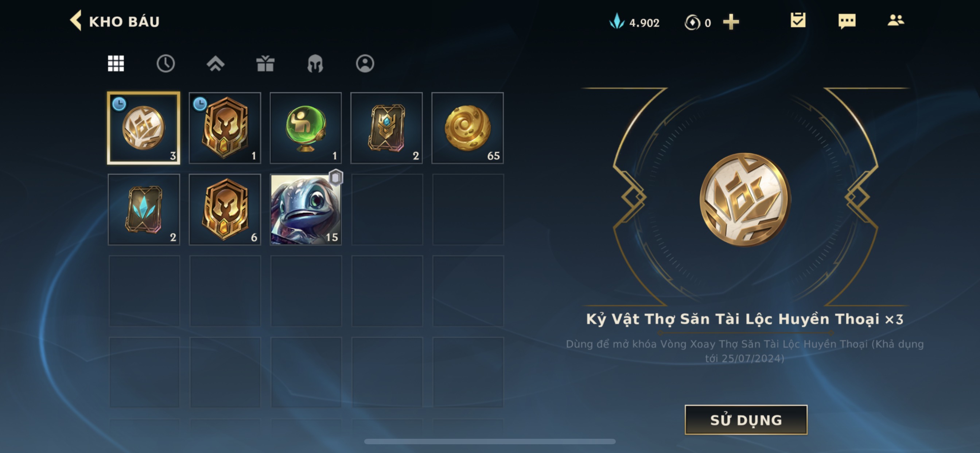Open the friends list icon
The image size is (980, 453).
(x=895, y=20)
